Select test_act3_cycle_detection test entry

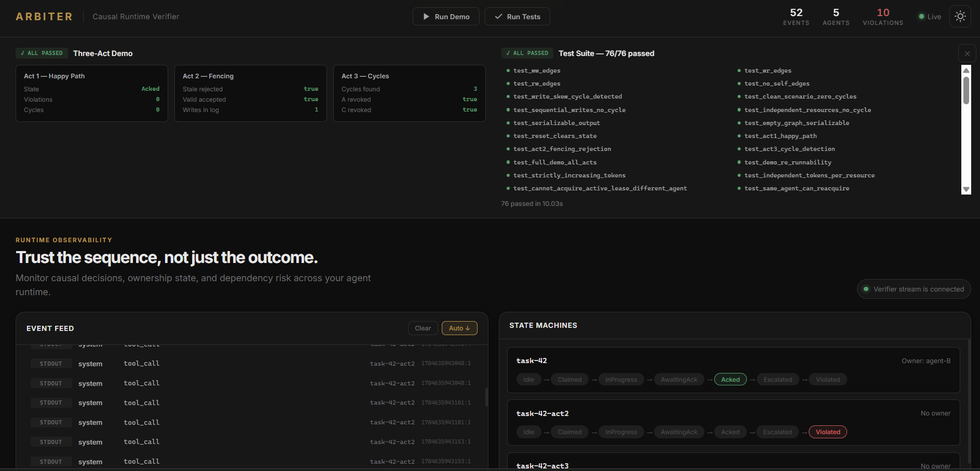(790, 149)
